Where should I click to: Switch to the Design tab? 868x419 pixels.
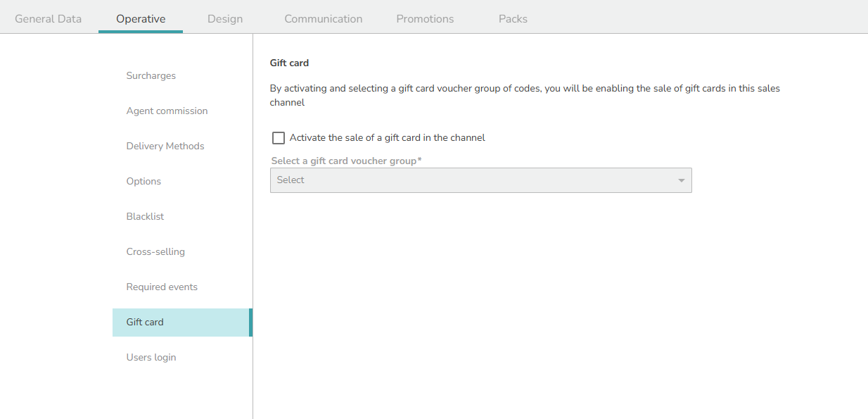tap(225, 19)
